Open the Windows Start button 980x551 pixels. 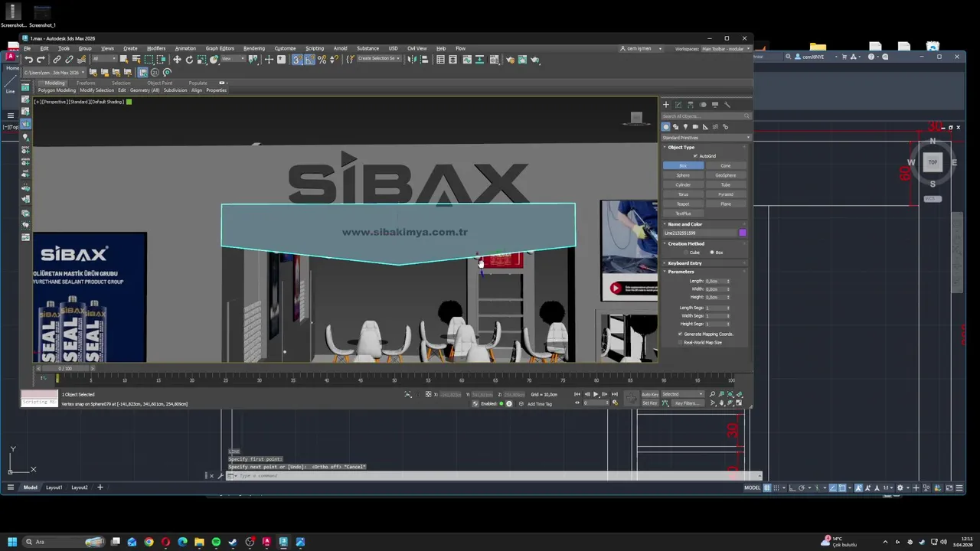point(11,542)
